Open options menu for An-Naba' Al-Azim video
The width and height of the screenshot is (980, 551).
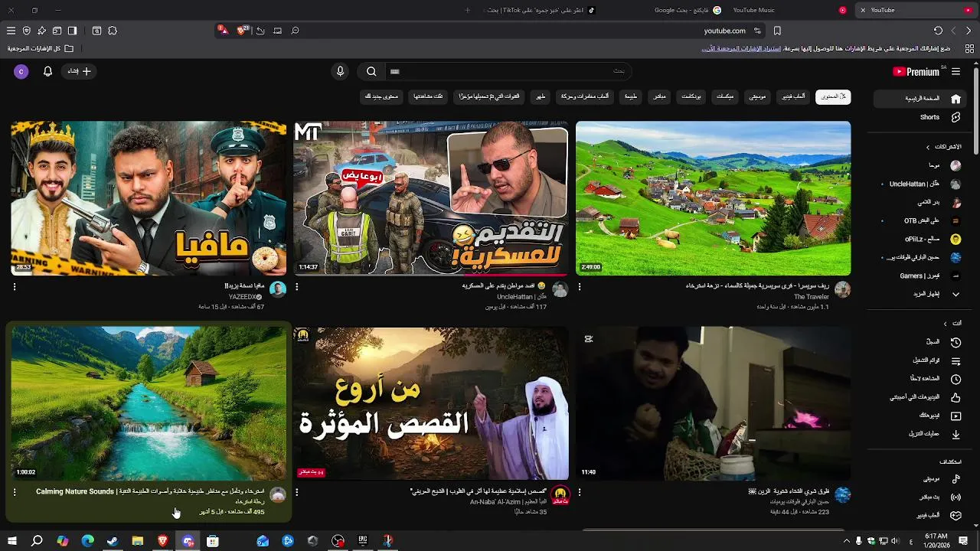click(297, 493)
